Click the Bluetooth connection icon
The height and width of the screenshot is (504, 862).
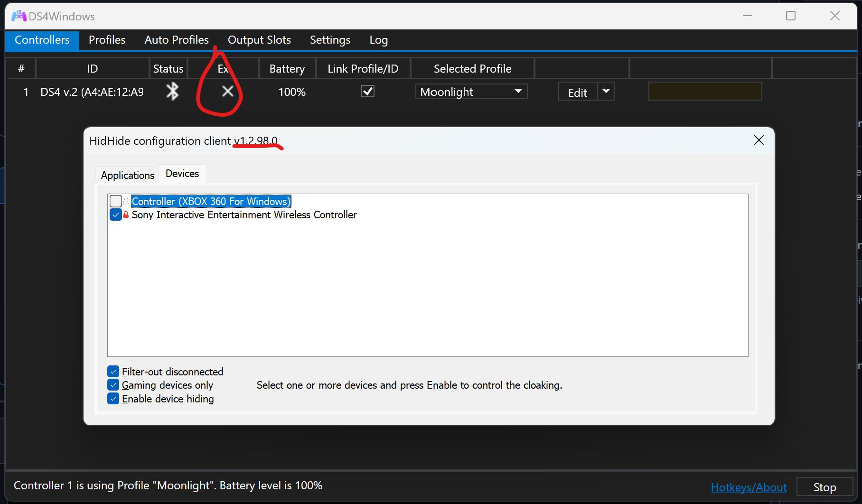click(x=172, y=91)
